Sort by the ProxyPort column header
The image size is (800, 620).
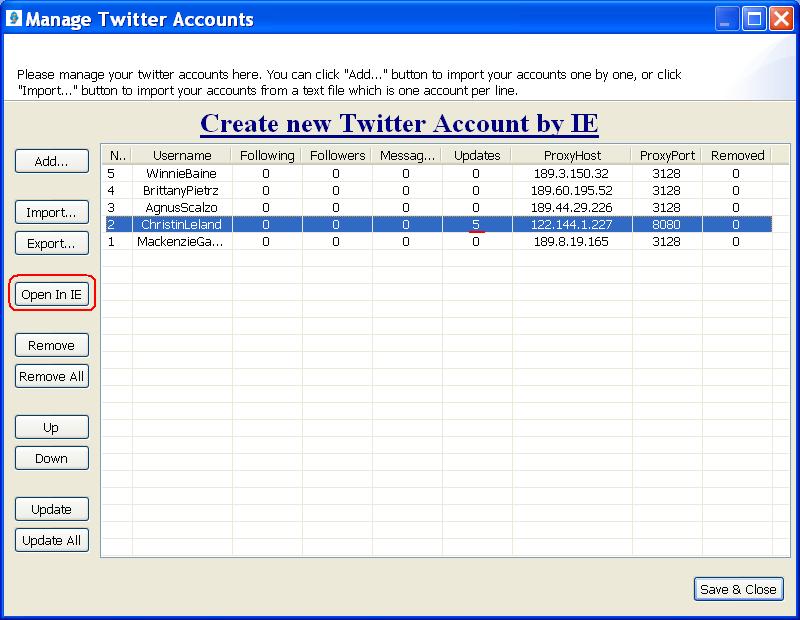tap(667, 155)
